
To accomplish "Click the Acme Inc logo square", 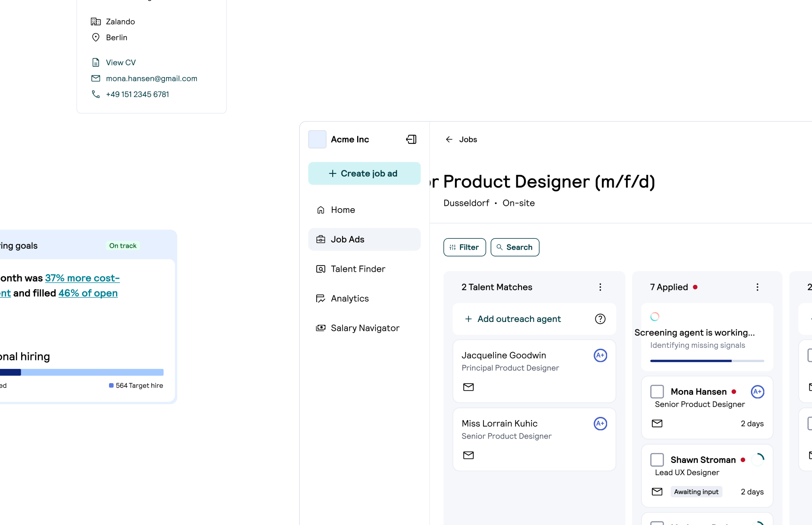I will click(x=317, y=139).
